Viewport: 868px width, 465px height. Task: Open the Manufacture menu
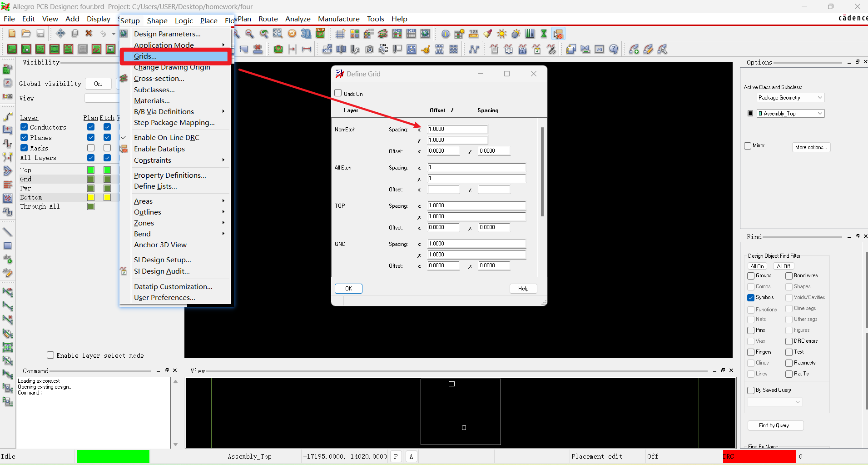(339, 19)
